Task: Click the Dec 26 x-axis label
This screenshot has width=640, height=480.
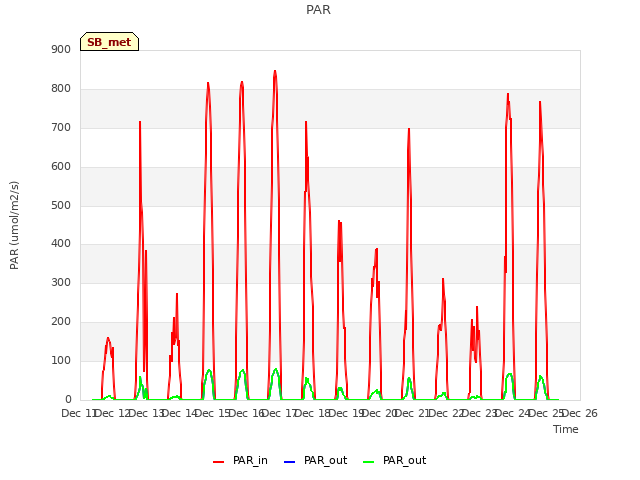Action: [580, 413]
